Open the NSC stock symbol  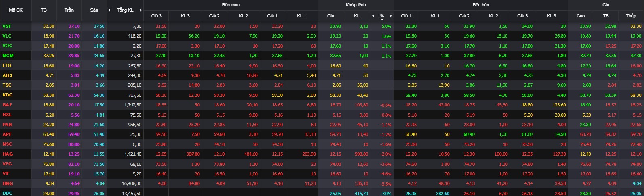click(x=7, y=144)
